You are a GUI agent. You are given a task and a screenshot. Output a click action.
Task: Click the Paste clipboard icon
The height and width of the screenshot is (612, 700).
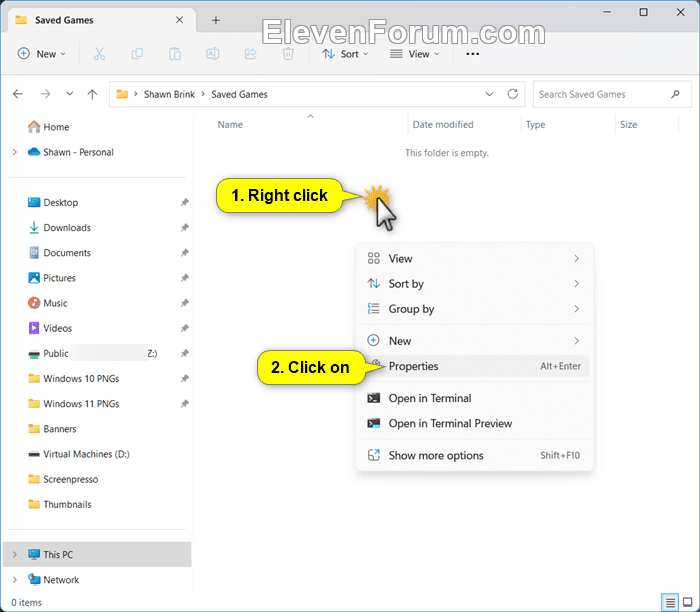point(175,54)
